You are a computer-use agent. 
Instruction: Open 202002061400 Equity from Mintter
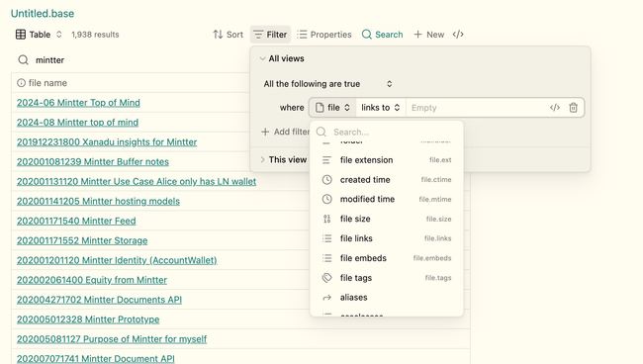pyautogui.click(x=92, y=280)
